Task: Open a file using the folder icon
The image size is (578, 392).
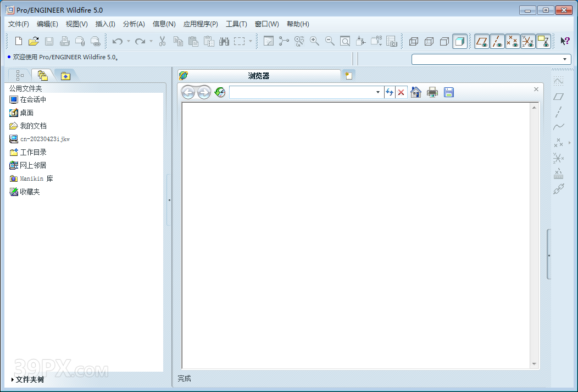Action: pos(34,41)
